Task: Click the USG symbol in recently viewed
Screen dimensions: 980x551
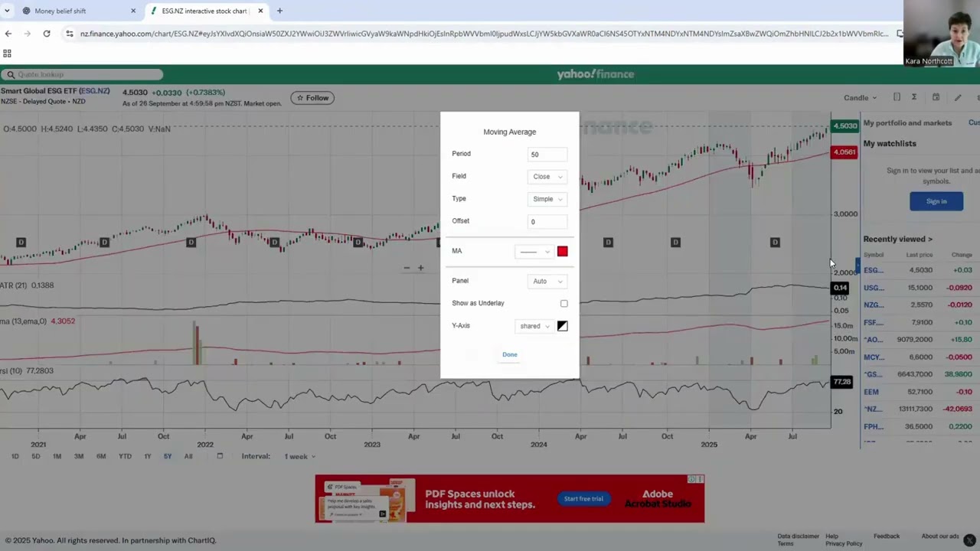Action: click(x=873, y=288)
